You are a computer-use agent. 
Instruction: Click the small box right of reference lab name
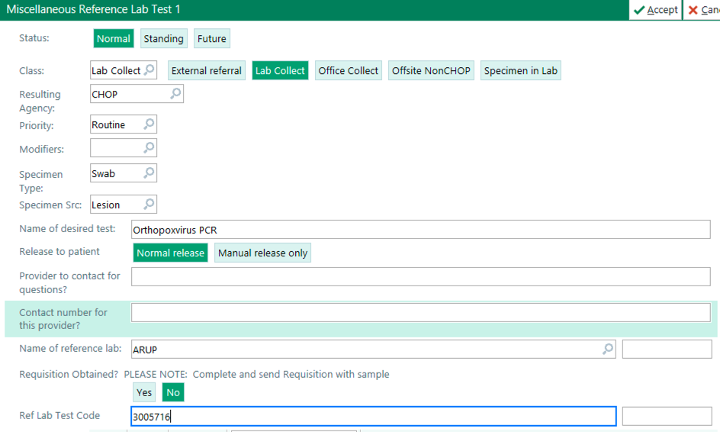[x=667, y=349]
